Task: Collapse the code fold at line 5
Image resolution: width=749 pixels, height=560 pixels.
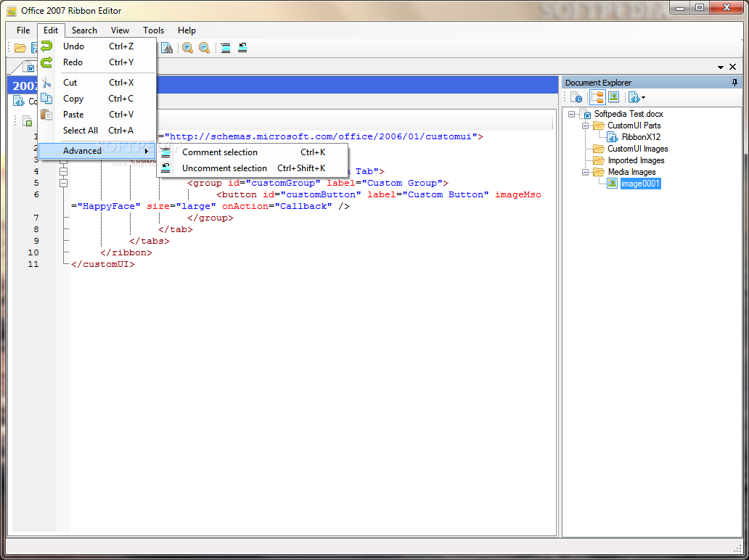Action: coord(64,183)
